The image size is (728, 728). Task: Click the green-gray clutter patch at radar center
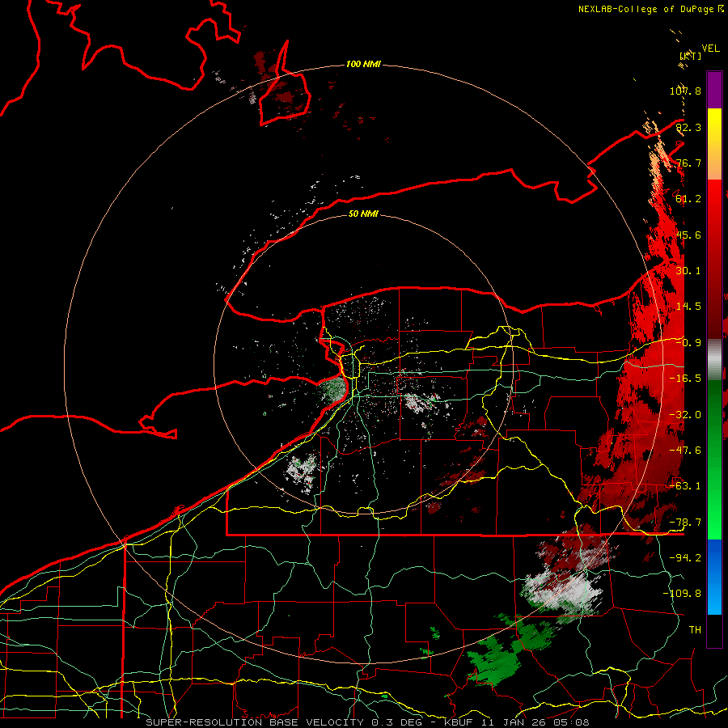point(334,387)
